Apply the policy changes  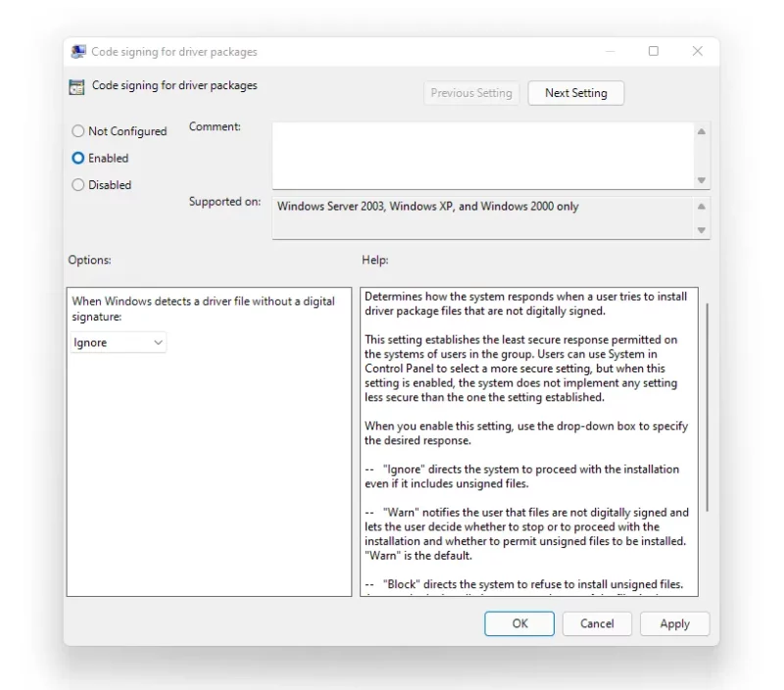674,623
